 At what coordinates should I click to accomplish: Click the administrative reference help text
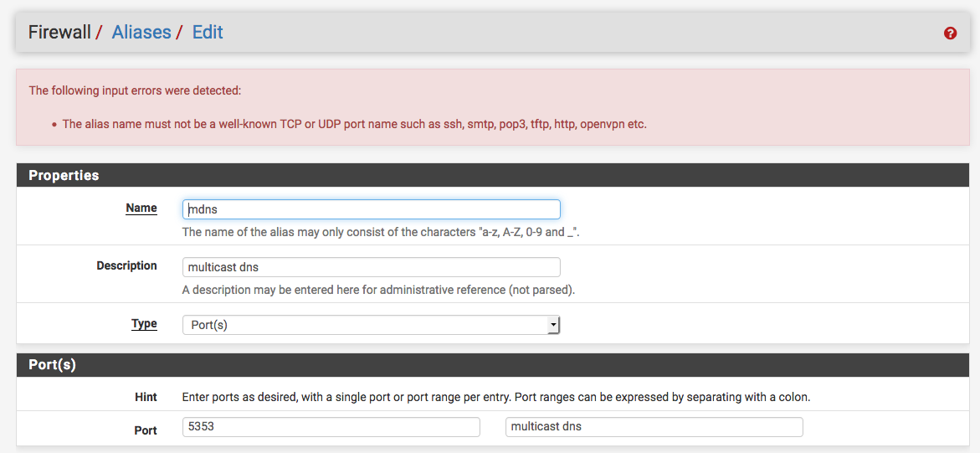pyautogui.click(x=378, y=291)
